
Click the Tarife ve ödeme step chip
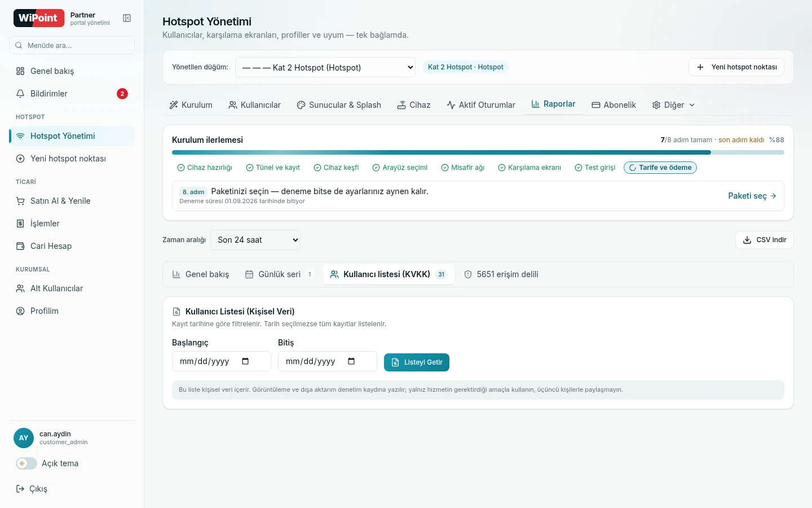[x=660, y=168]
